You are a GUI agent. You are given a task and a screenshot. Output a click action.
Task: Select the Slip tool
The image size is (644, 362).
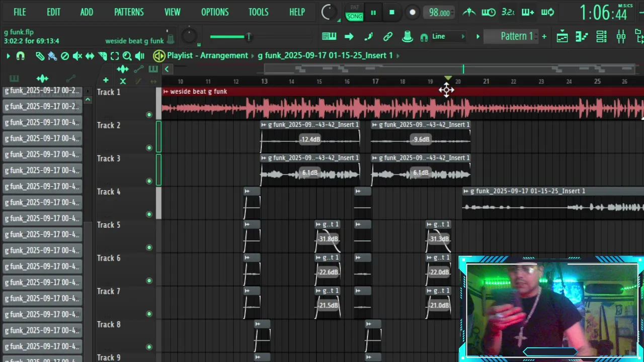(x=90, y=56)
